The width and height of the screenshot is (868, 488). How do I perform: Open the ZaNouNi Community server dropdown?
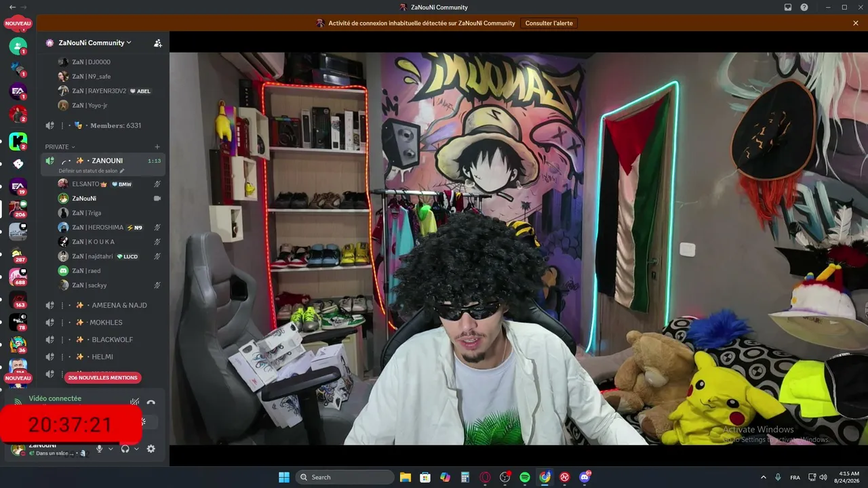[x=95, y=43]
